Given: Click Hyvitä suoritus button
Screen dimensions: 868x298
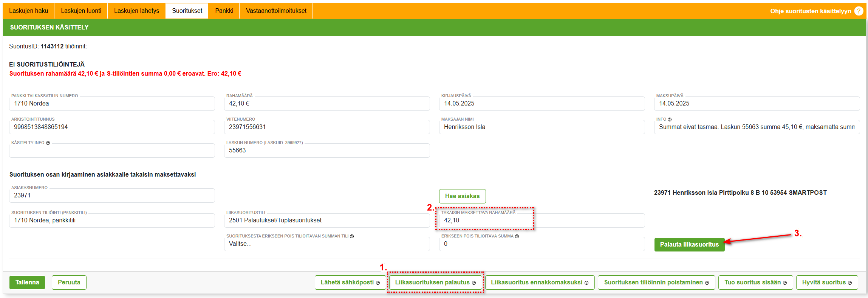Looking at the screenshot, I should click(x=826, y=282).
